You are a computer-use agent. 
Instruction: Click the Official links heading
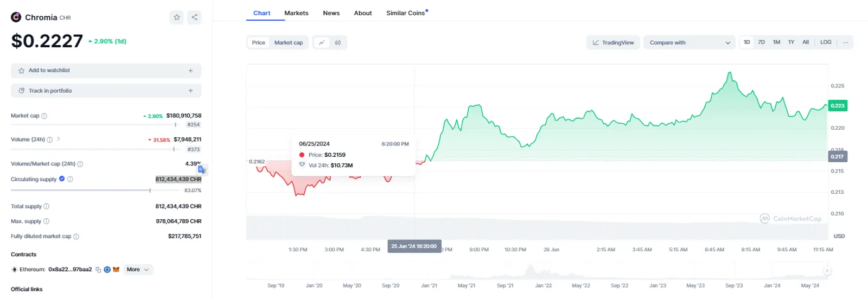tap(27, 289)
